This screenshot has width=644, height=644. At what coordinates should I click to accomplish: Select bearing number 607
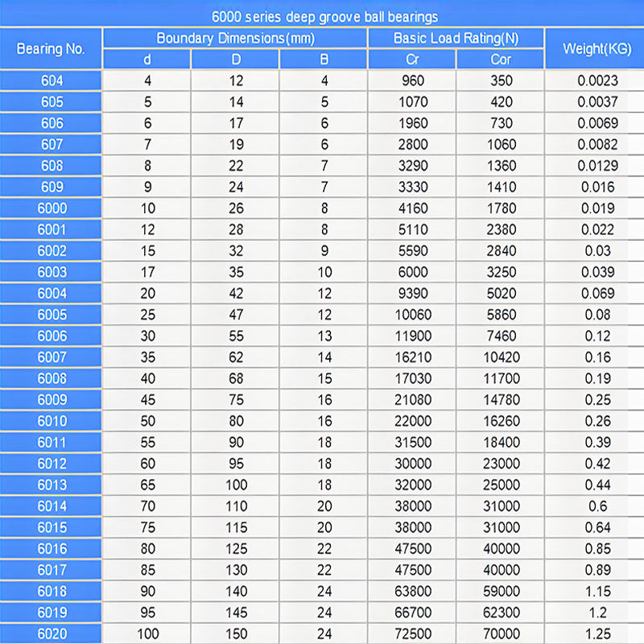pyautogui.click(x=52, y=145)
